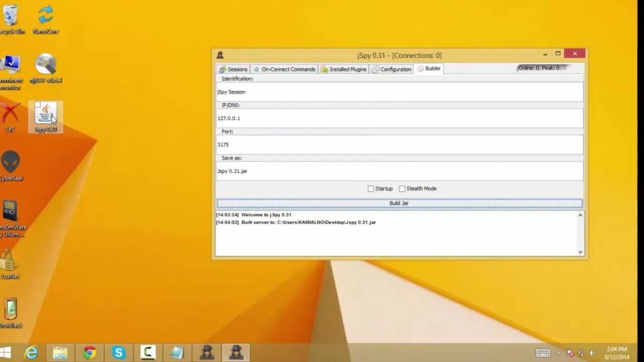Select the Imminent Monitor desktop icon
The height and width of the screenshot is (362, 644).
pos(10,72)
